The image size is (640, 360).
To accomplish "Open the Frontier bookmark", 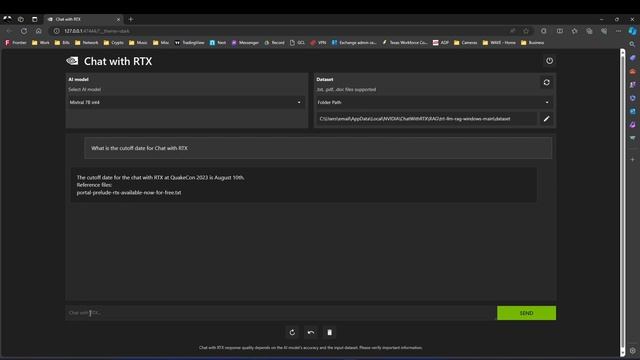I will tap(16, 42).
